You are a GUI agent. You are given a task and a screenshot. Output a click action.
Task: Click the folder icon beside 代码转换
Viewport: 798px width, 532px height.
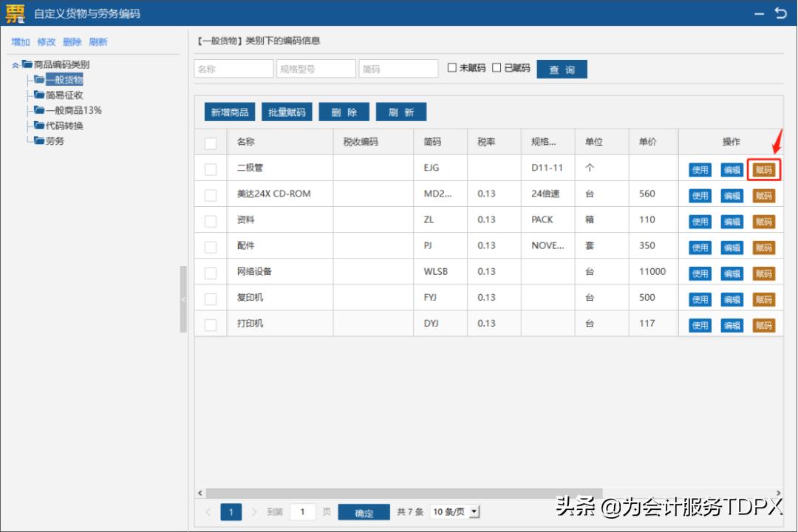pos(40,126)
